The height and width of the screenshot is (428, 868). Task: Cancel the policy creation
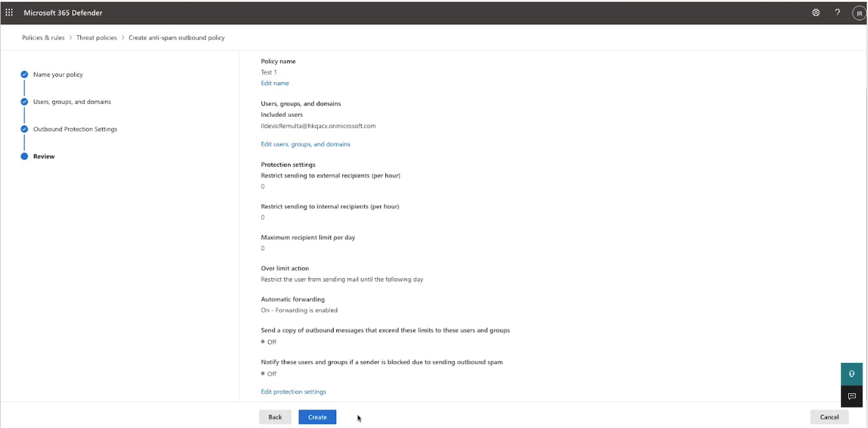(829, 417)
